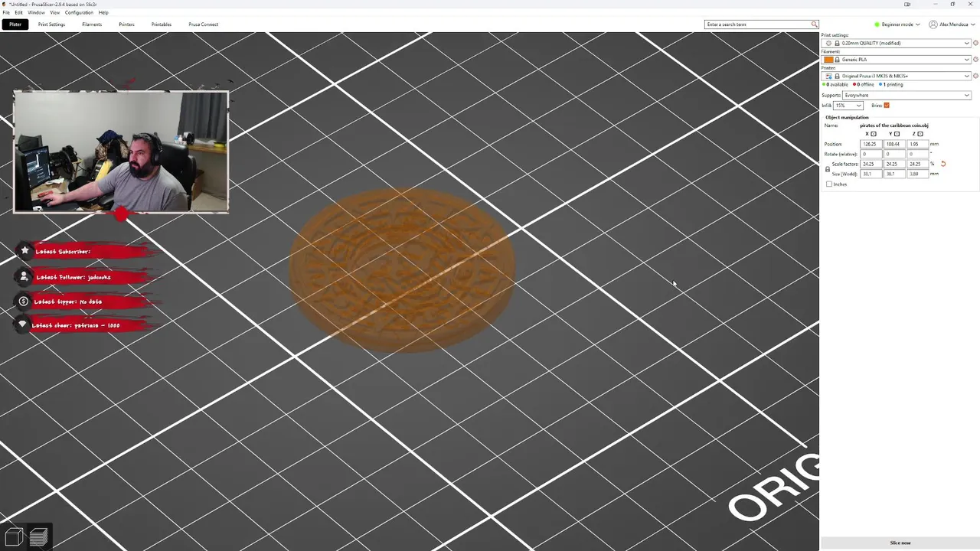980x551 pixels.
Task: Click the Rotate X field
Action: 871,154
